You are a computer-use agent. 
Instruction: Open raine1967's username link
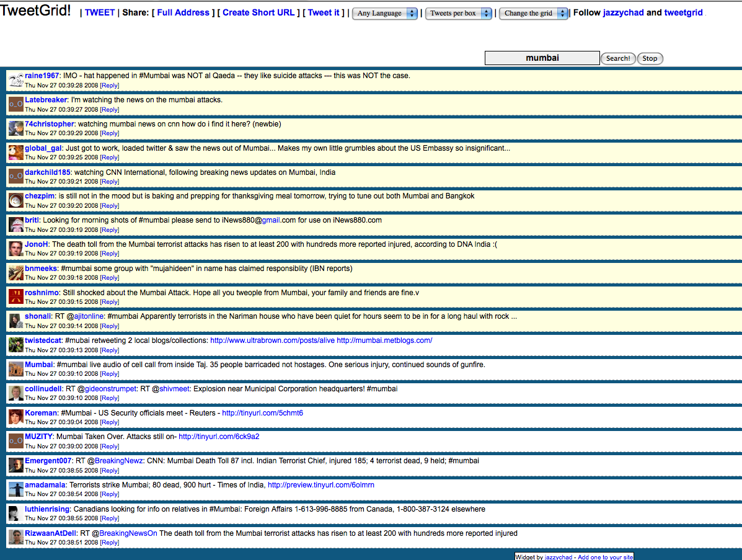point(42,76)
